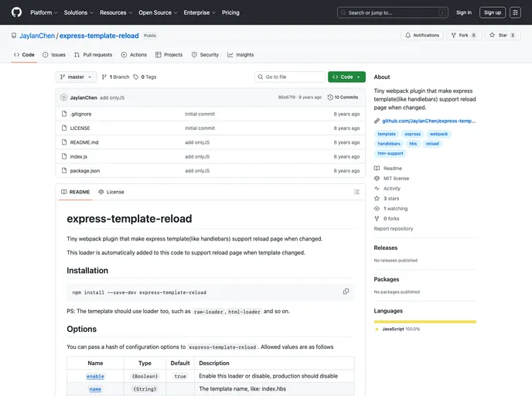
Task: Click the Sign up button
Action: click(492, 12)
